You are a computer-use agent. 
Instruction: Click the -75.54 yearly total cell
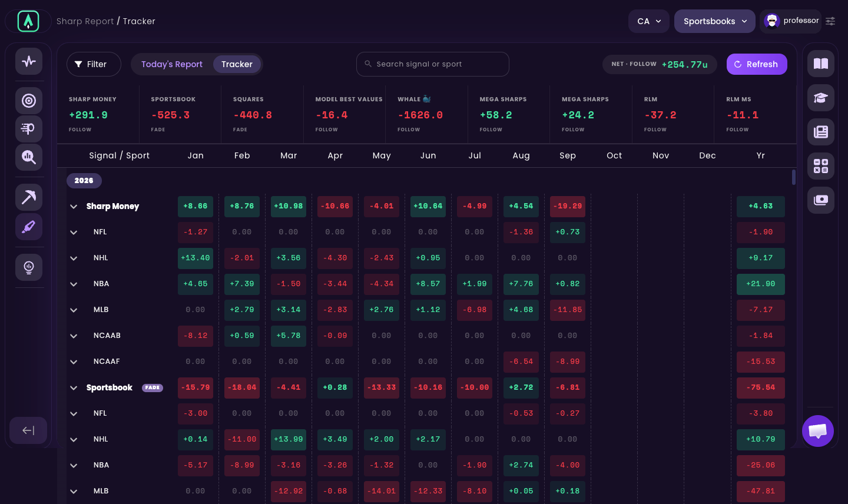click(x=761, y=387)
